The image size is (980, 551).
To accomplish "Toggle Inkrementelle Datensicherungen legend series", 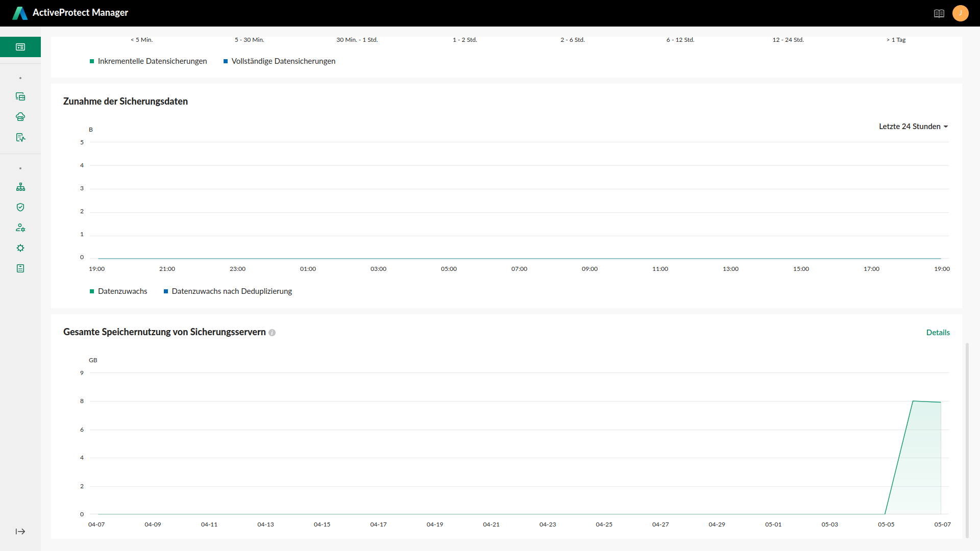I will (148, 61).
